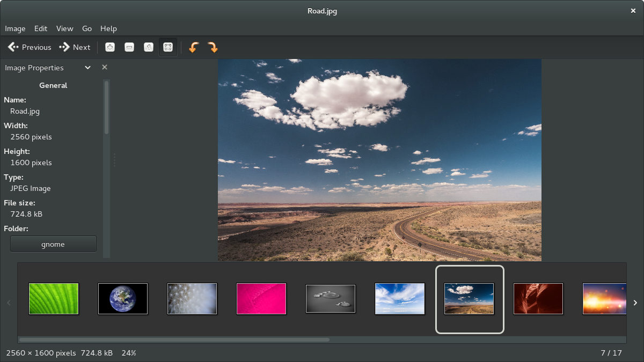Select the pink texture thumbnail
The width and height of the screenshot is (644, 362).
(261, 299)
